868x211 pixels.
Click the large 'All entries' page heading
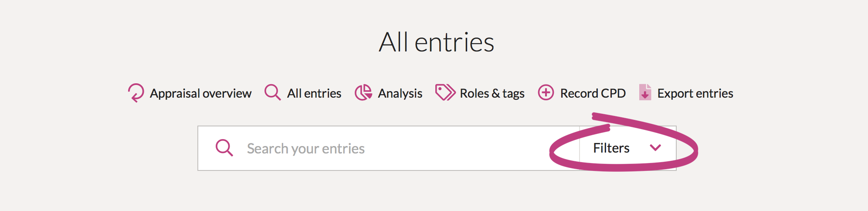[436, 42]
